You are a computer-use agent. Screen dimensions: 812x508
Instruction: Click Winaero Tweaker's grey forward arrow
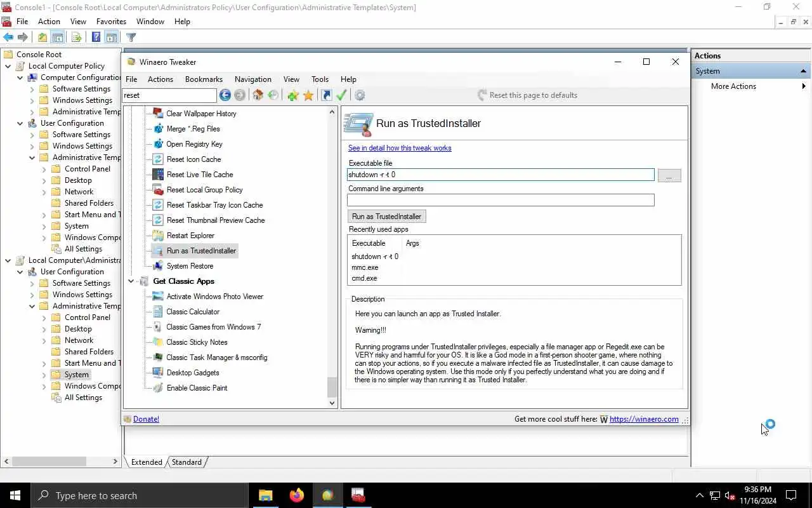pyautogui.click(x=240, y=95)
